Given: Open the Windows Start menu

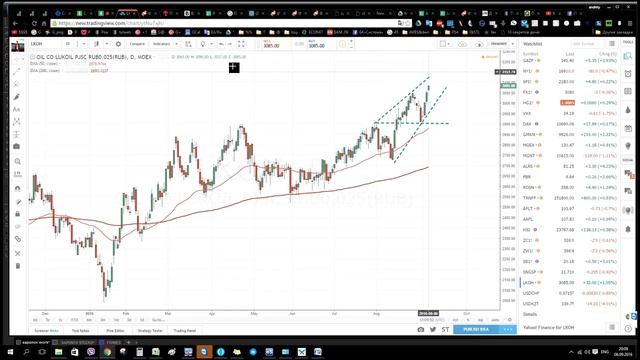Looking at the screenshot, I should (10, 352).
